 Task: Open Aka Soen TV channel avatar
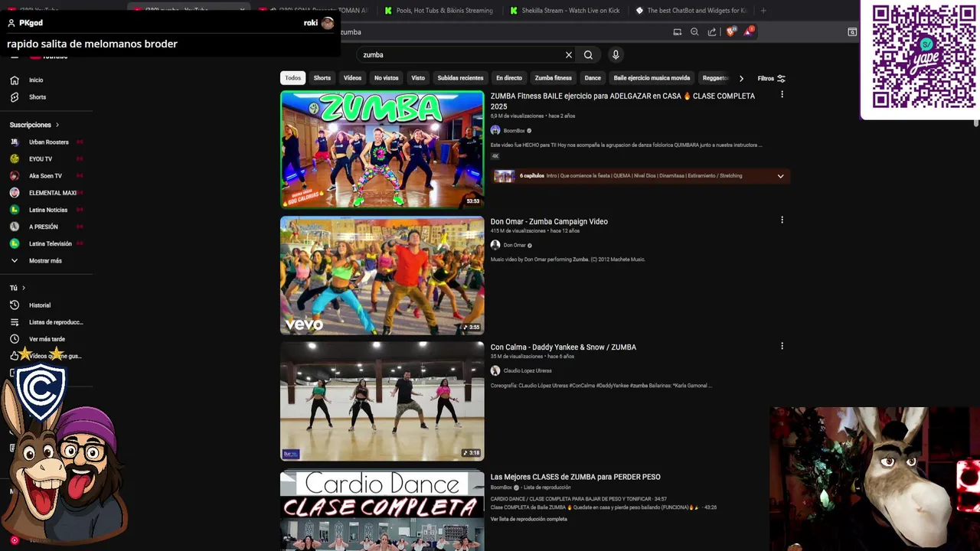(14, 176)
